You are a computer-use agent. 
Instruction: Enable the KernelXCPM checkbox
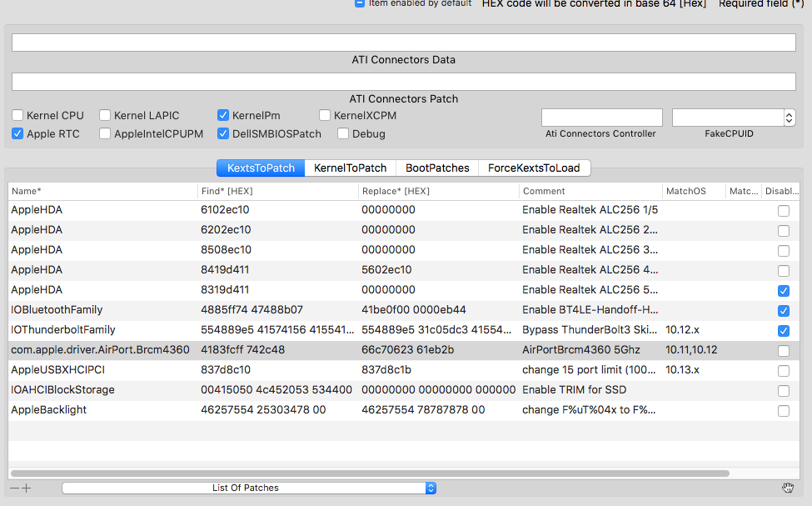326,115
